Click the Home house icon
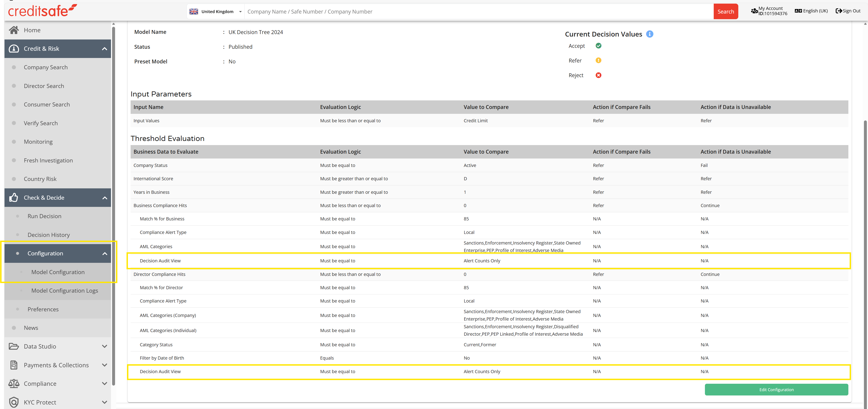Viewport: 868px width, 409px height. click(14, 30)
